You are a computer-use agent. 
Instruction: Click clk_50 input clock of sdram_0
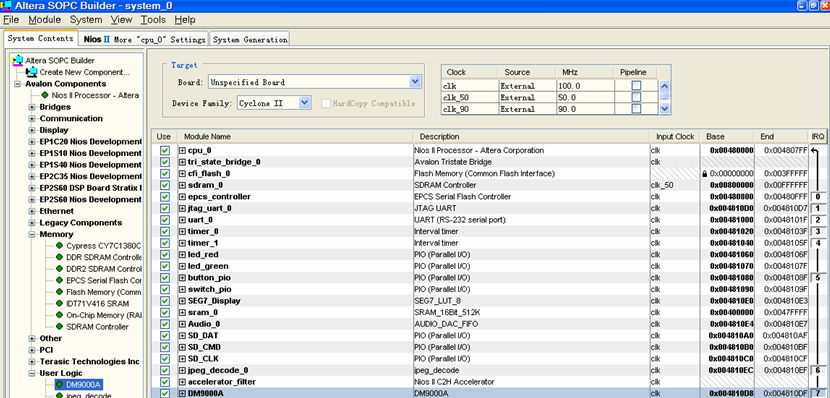(662, 185)
